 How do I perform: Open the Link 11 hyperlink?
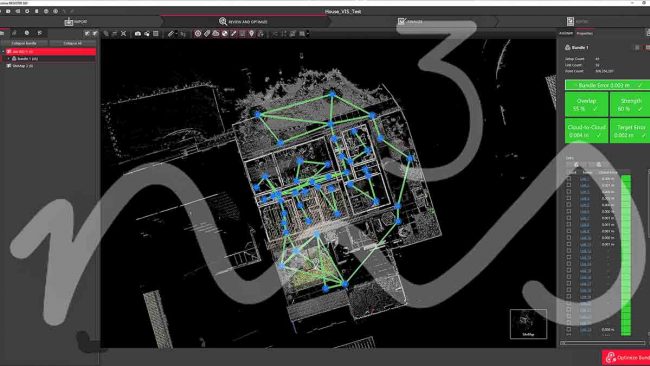pos(585,245)
